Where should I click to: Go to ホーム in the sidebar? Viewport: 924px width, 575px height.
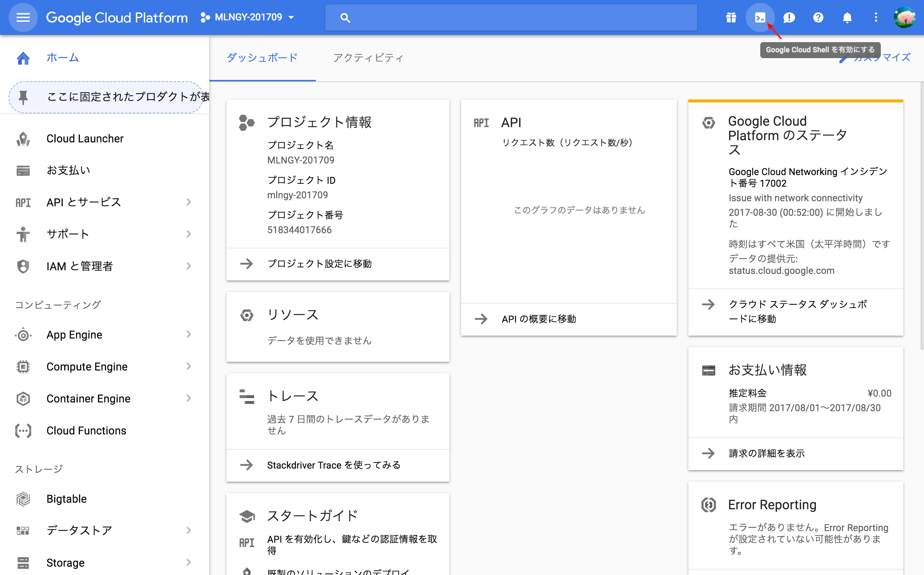pos(63,58)
